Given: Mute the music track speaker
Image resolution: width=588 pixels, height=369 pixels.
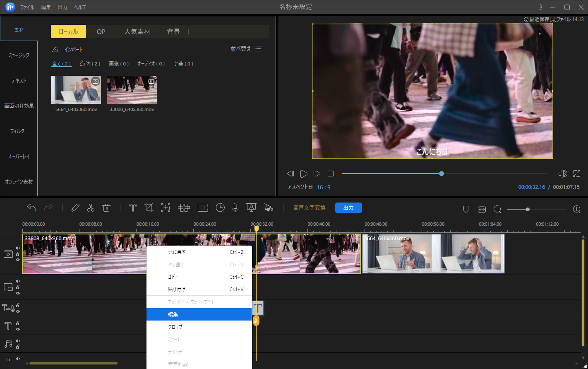Looking at the screenshot, I should (x=18, y=341).
